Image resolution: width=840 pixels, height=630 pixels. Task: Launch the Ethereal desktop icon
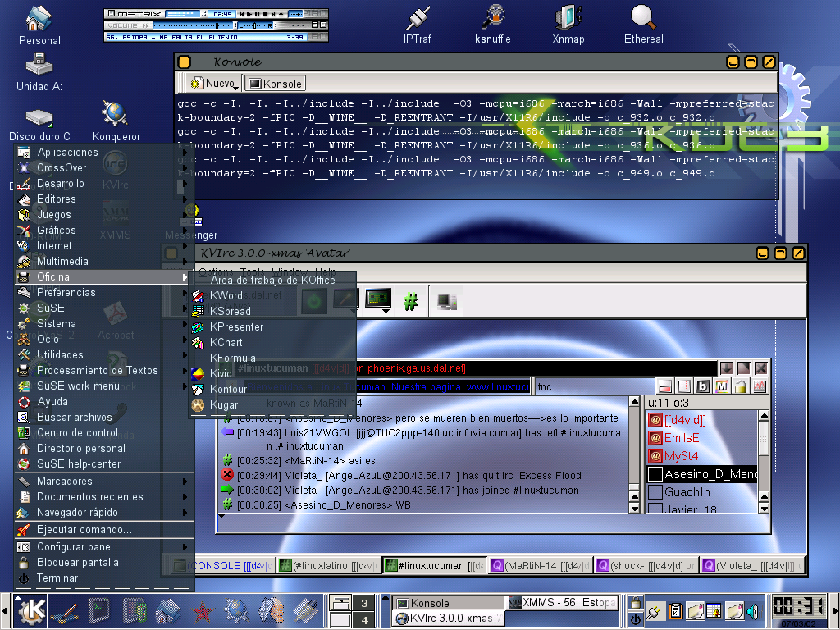(x=643, y=25)
